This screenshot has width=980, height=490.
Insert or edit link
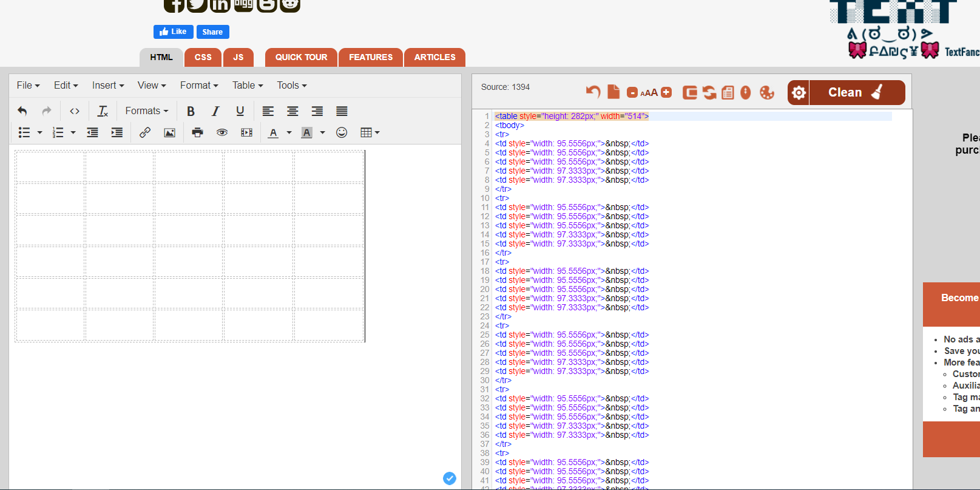pos(145,132)
